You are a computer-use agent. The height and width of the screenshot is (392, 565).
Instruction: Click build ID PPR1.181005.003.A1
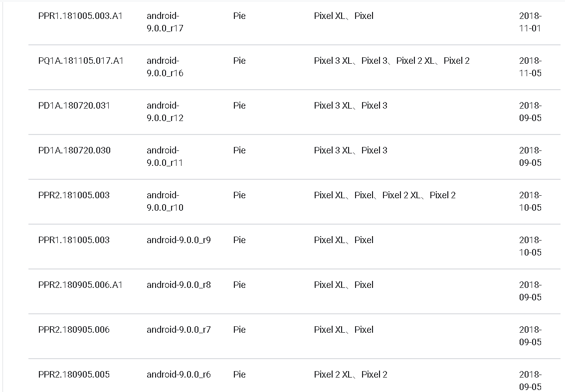[80, 16]
